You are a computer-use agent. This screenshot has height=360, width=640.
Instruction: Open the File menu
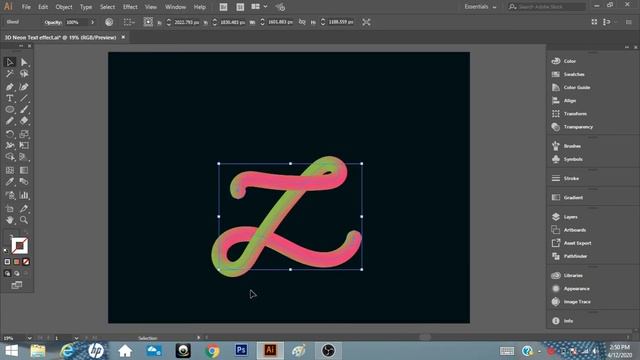tap(26, 7)
